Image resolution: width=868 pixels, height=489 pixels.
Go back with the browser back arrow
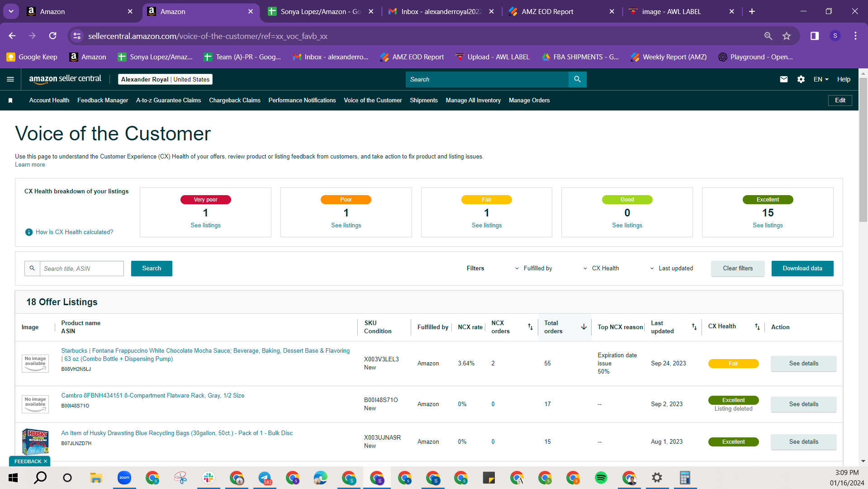12,36
